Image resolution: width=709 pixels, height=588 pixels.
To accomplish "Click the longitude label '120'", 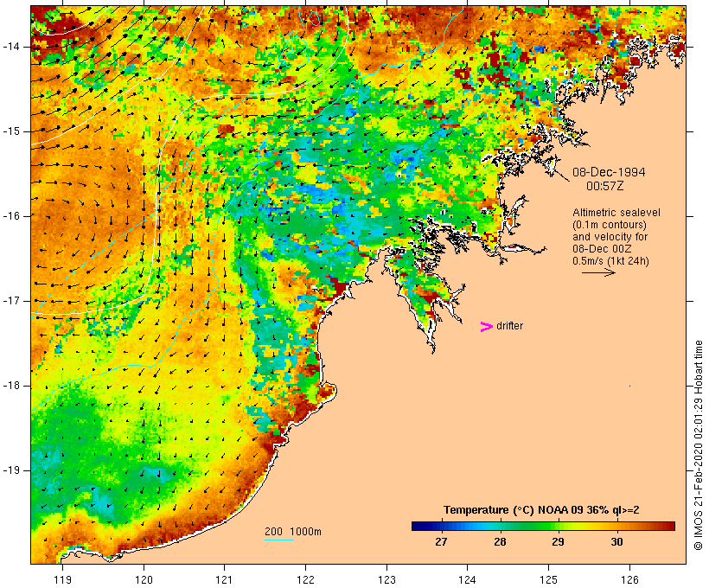I will pos(144,579).
